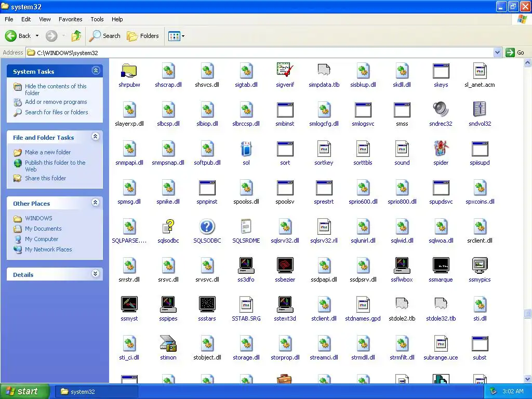Go to WINDOWS in Other Places

(x=38, y=218)
